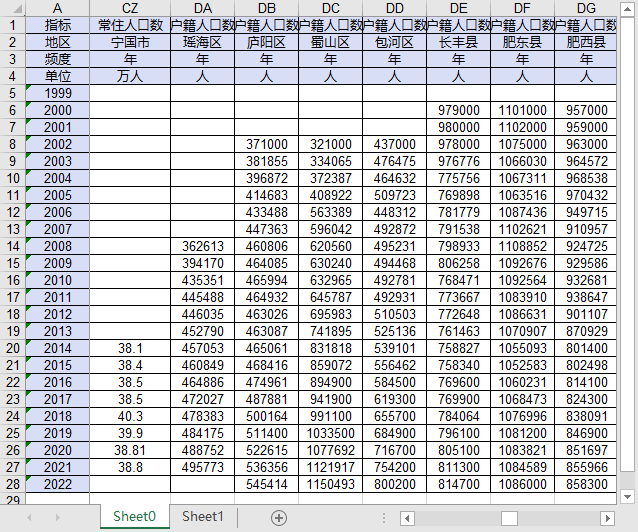Click the cell '频度'
The image size is (638, 532).
pyautogui.click(x=57, y=59)
